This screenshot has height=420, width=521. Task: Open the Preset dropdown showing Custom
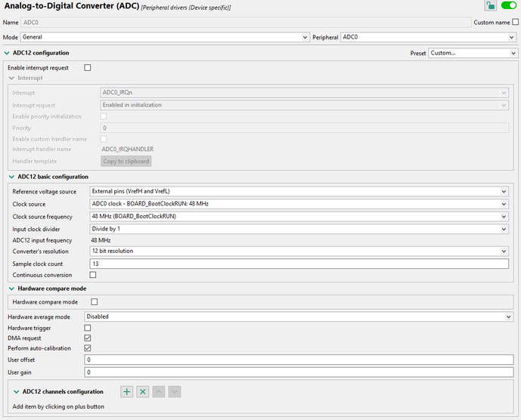(x=473, y=53)
